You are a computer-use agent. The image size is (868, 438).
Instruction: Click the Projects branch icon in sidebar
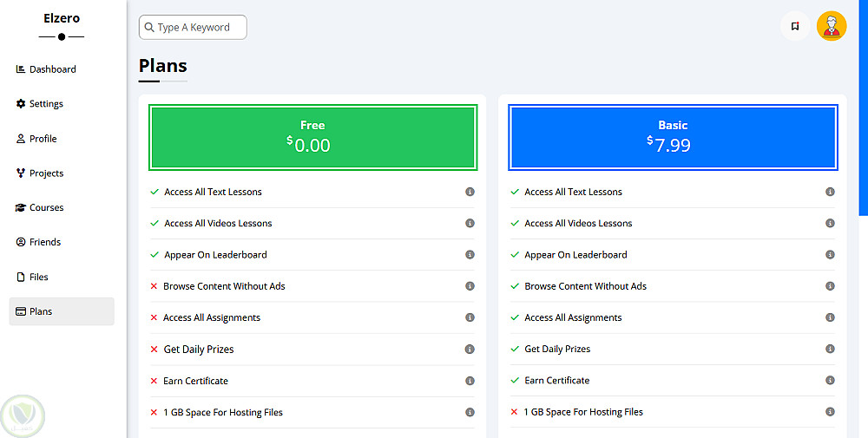(x=21, y=173)
